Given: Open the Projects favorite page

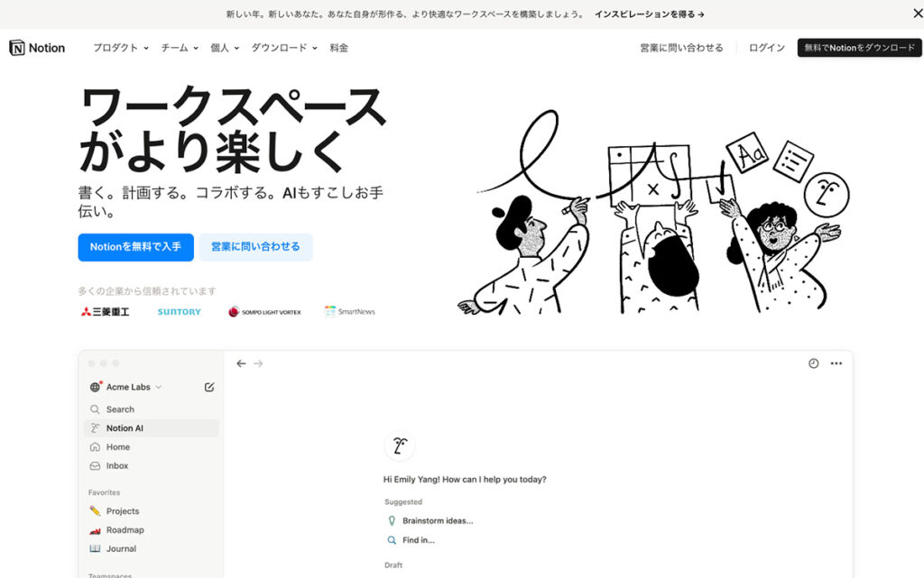Looking at the screenshot, I should [x=152, y=511].
